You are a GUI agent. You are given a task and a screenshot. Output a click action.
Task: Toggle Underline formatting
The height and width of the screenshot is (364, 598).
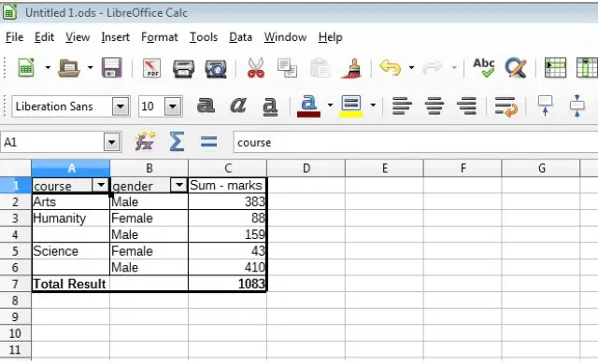(x=270, y=106)
